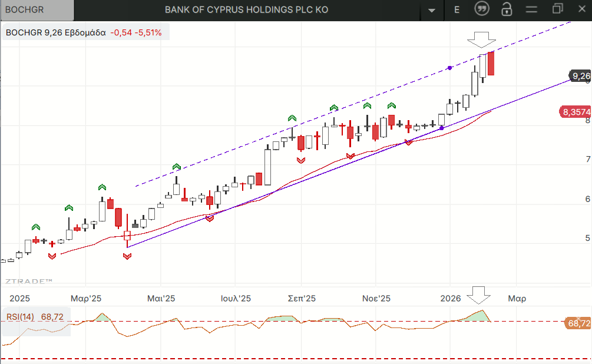This screenshot has height=364, width=592.
Task: Open the hamburger menu in title bar
Action: click(531, 9)
